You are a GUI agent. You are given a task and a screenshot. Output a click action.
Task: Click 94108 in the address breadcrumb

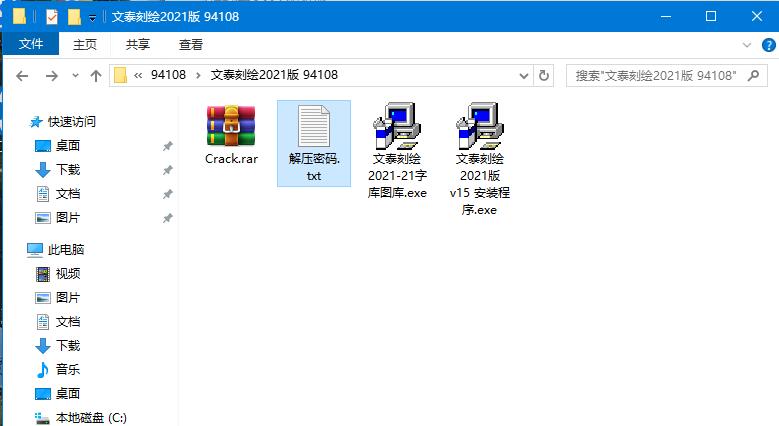coord(168,75)
